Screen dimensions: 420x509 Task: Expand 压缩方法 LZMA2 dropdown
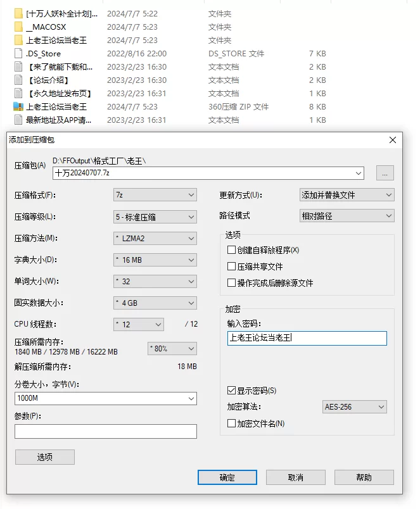155,238
